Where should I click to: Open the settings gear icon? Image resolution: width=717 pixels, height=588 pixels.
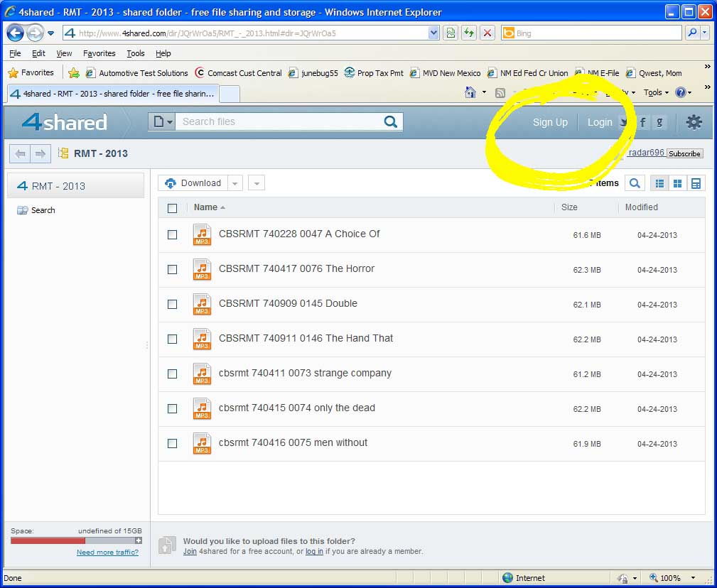coord(694,122)
